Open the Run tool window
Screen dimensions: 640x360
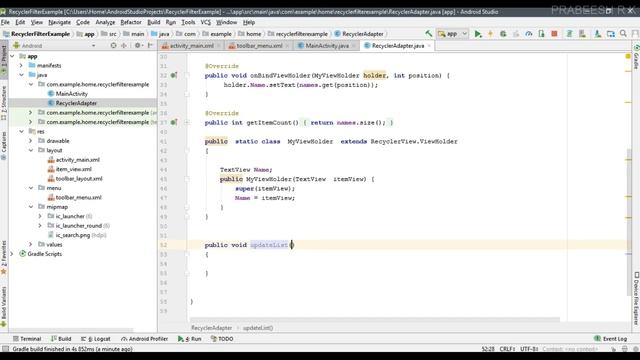[x=190, y=339]
